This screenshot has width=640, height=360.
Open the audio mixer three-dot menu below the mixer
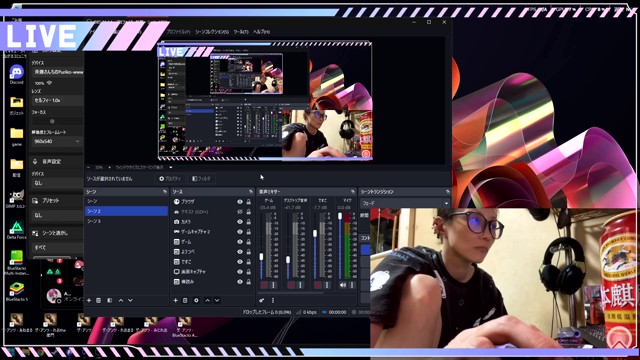(273, 300)
